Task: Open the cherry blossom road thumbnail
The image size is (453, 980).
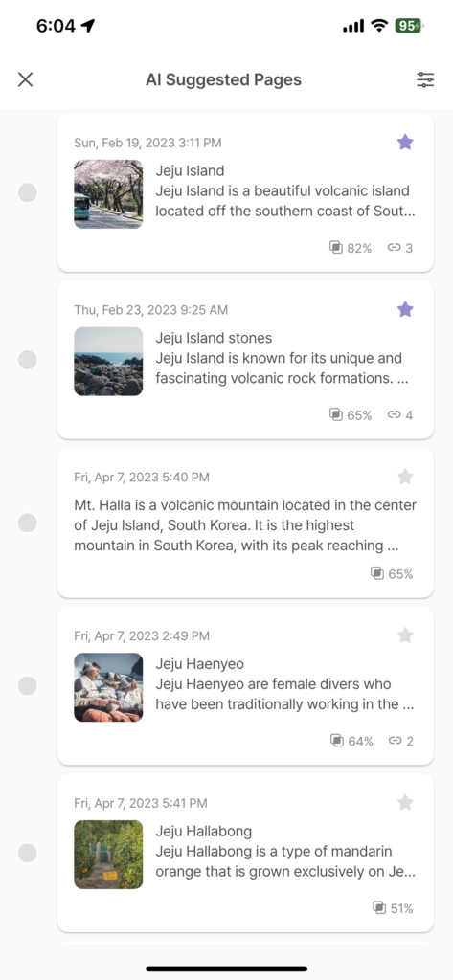Action: pos(108,193)
